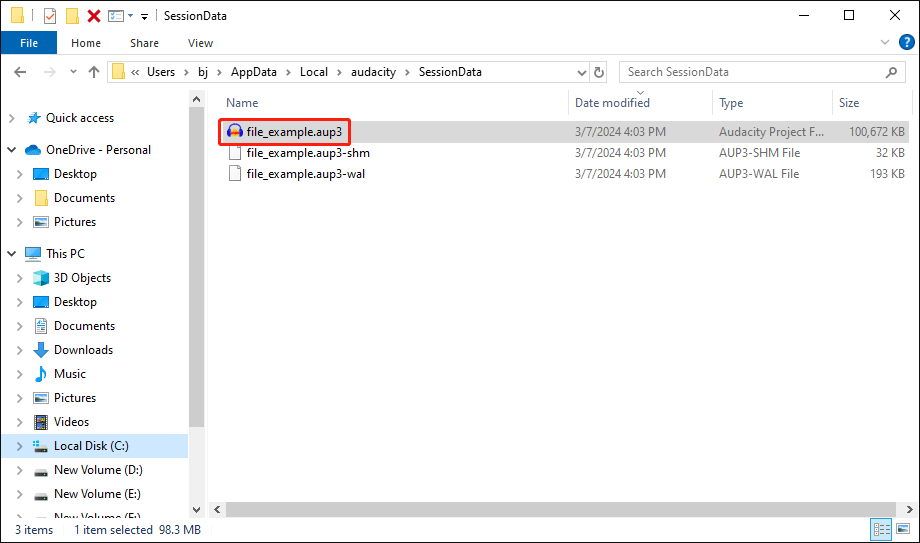Click the horizontal scrollbar left arrow
Screen dimensions: 920x543
coord(217,510)
